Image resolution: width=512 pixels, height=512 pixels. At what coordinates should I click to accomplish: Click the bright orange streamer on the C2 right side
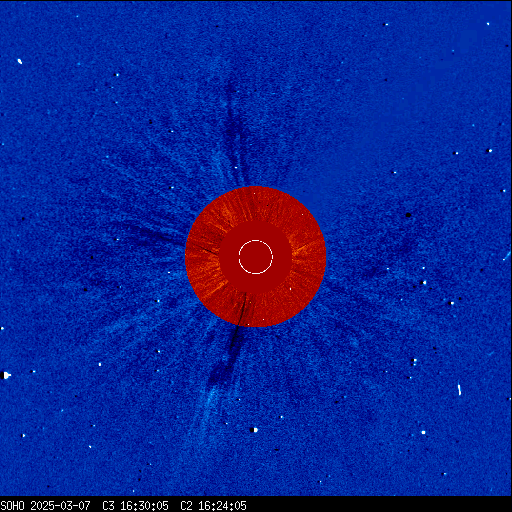[303, 248]
